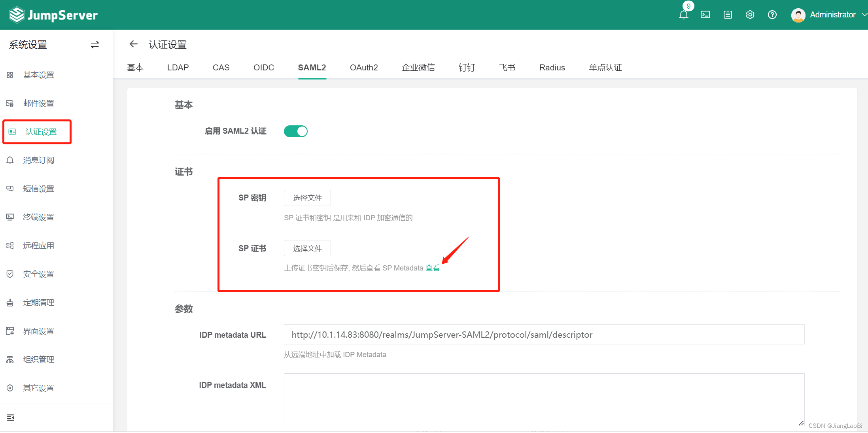Click 查看 to view SP Metadata

tap(432, 268)
